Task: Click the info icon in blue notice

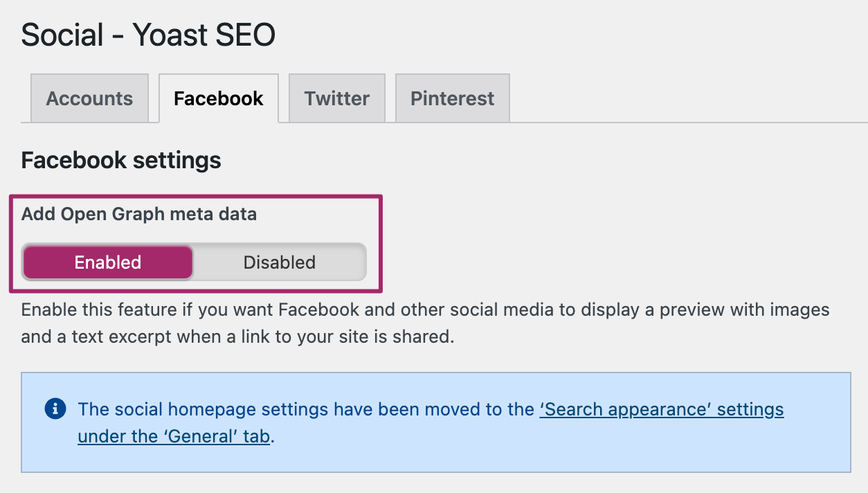Action: 55,409
